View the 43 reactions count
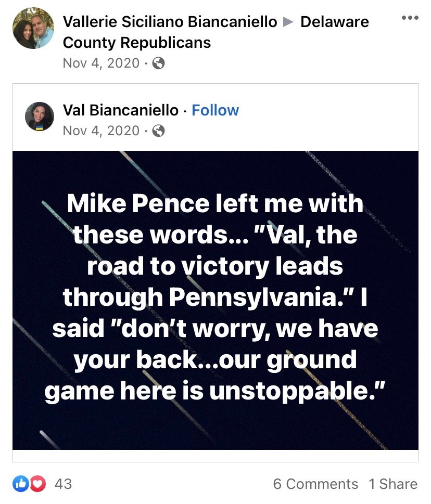 pos(63,484)
